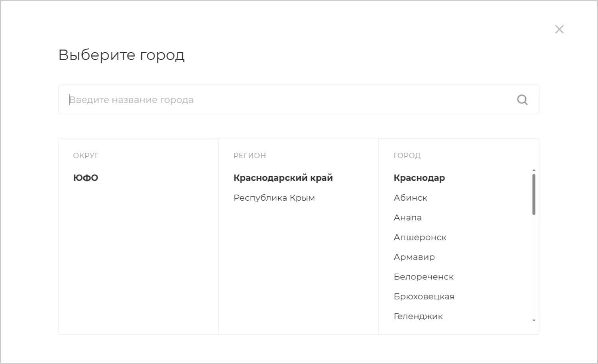Click the search magnifier icon
This screenshot has width=598, height=364.
(522, 100)
